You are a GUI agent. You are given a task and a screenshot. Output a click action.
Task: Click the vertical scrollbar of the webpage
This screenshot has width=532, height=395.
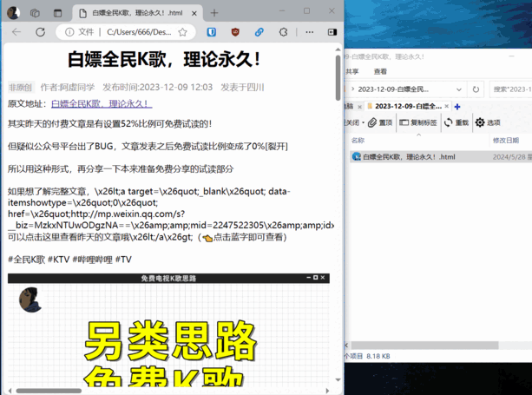(x=338, y=78)
